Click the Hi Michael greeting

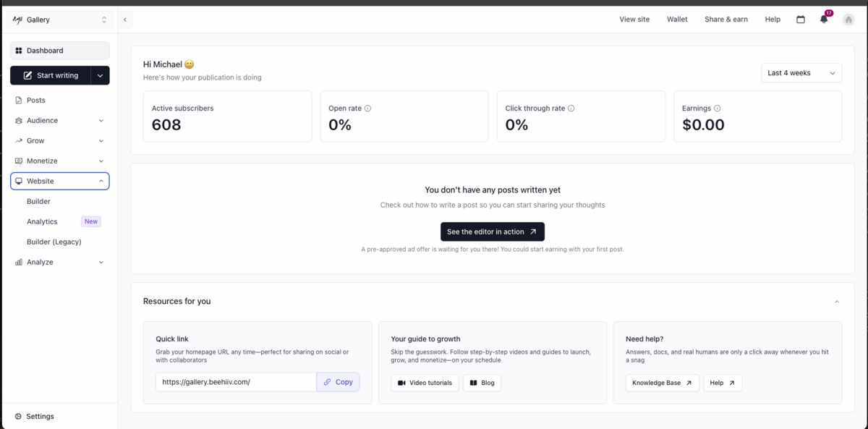coord(169,64)
